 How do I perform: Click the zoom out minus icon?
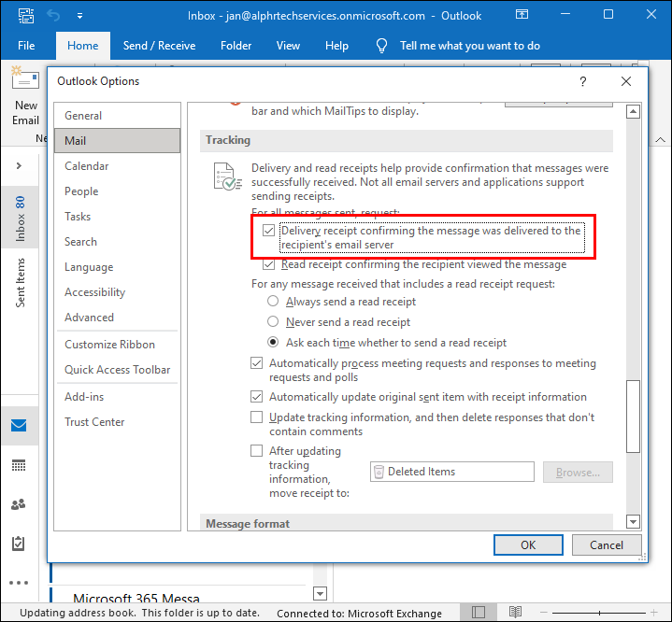pyautogui.click(x=543, y=613)
